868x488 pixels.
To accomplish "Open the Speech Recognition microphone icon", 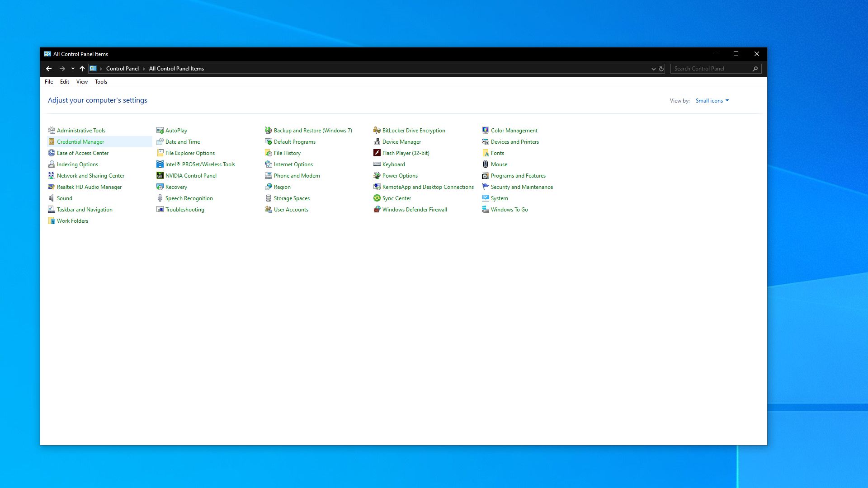I will pos(160,198).
